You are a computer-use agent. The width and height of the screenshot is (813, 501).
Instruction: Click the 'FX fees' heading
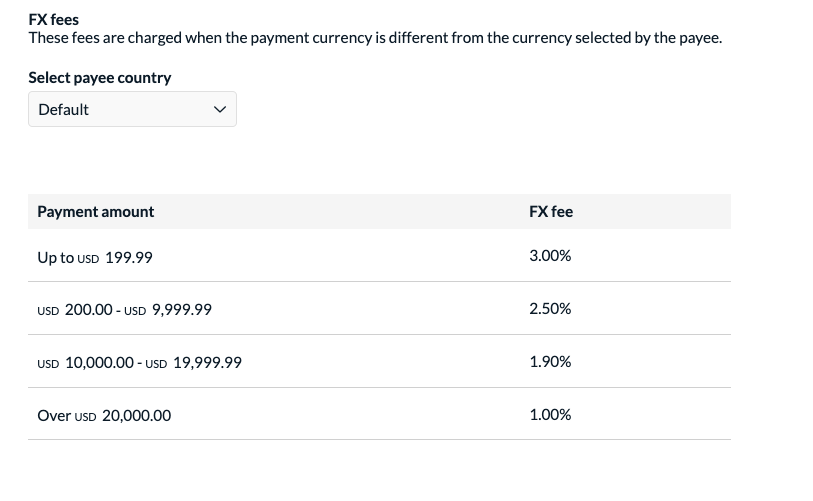click(x=54, y=20)
